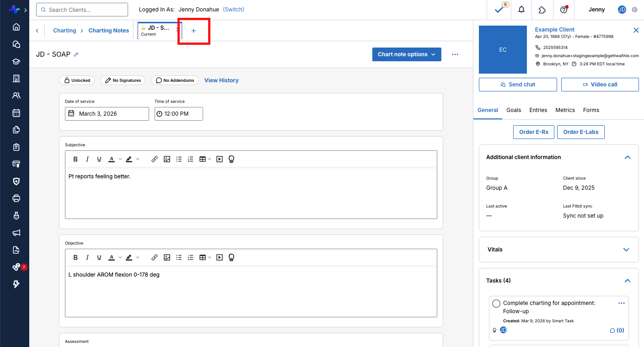The height and width of the screenshot is (347, 644).
Task: Open the clipboard sidebar icon
Action: [x=16, y=147]
